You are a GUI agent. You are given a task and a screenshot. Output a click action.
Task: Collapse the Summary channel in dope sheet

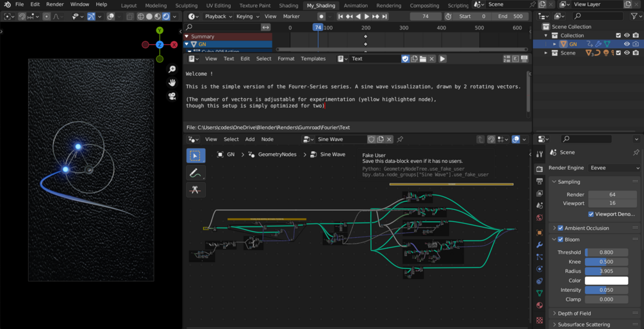pyautogui.click(x=187, y=36)
